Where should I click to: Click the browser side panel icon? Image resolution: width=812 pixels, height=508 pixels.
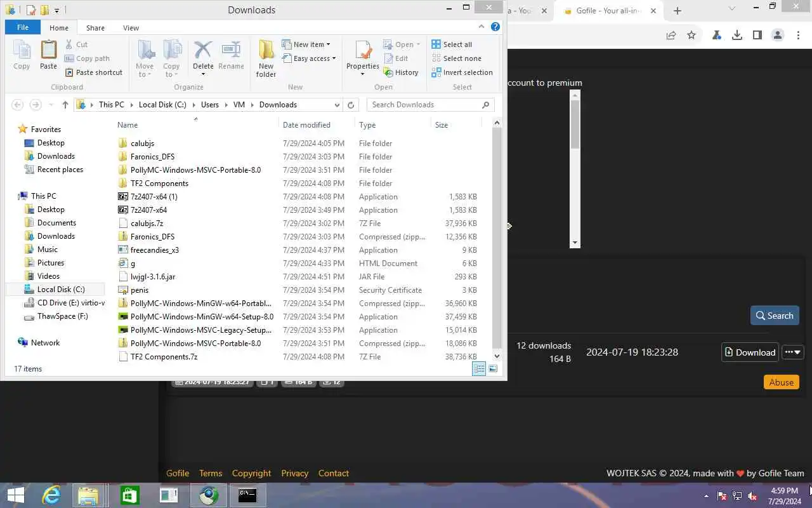(757, 36)
